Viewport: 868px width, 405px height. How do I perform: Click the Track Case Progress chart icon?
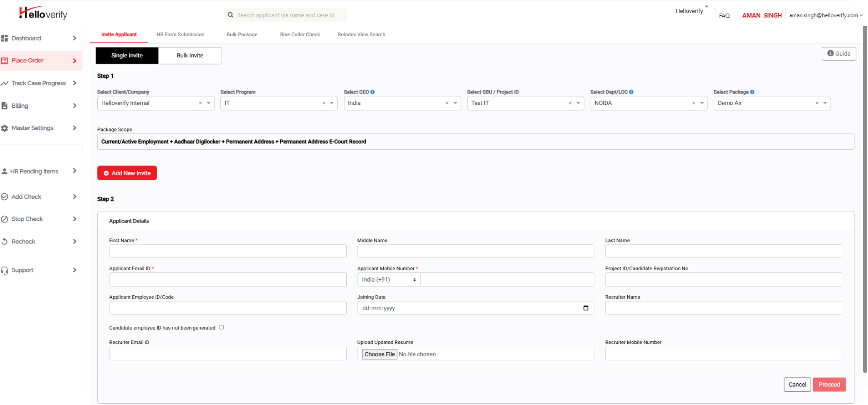coord(5,83)
